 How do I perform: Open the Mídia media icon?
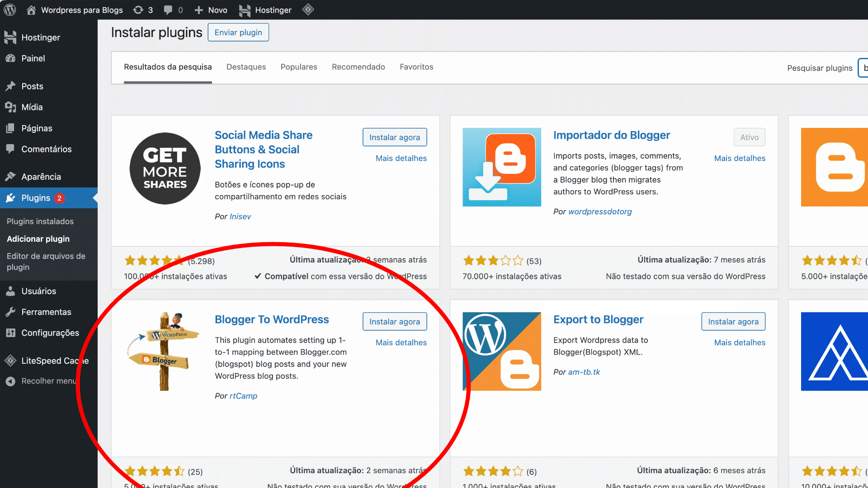pos(10,107)
